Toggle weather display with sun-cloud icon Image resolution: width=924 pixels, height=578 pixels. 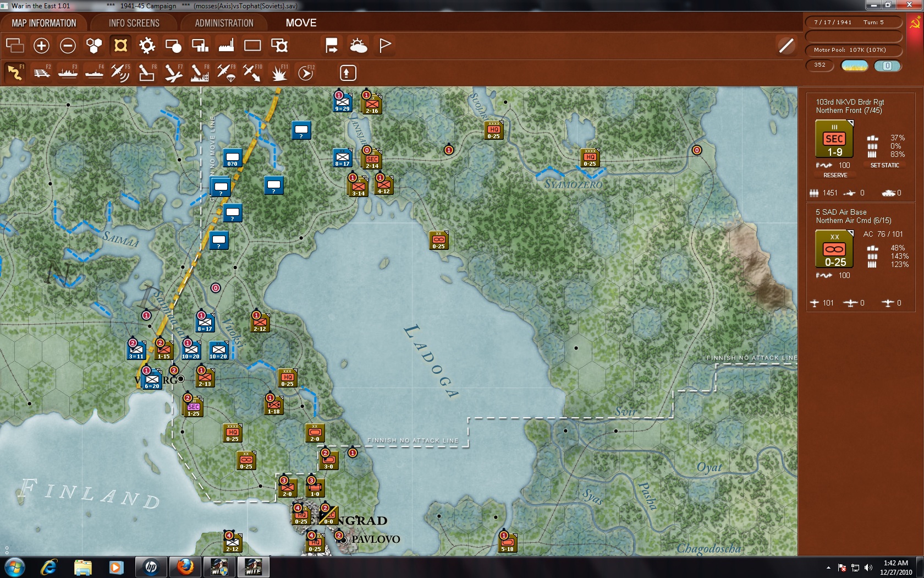coord(358,45)
